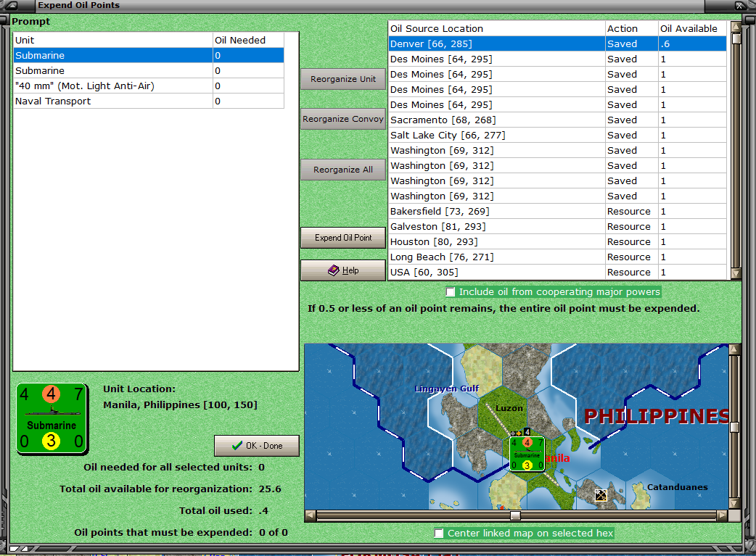Image resolution: width=756 pixels, height=556 pixels.
Task: Click the map's vertical scroll up arrow
Action: 734,349
